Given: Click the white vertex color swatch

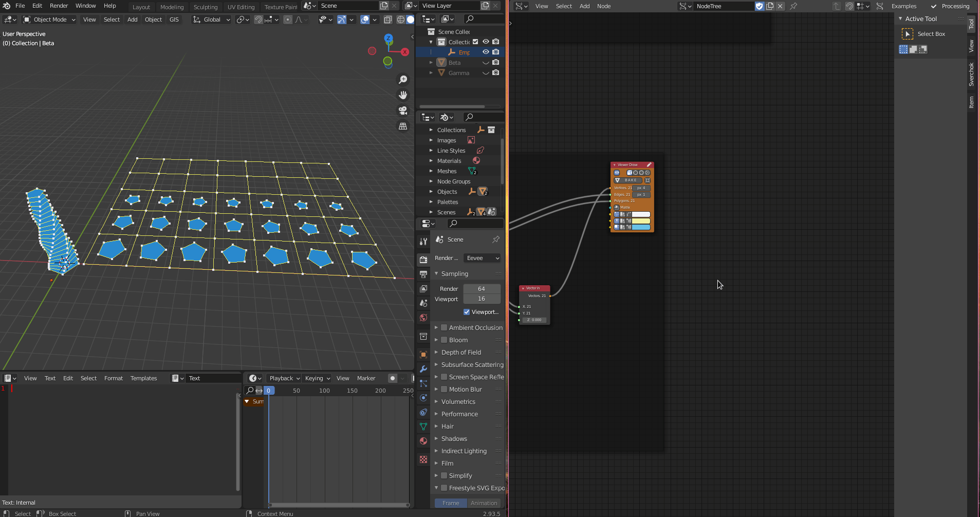Looking at the screenshot, I should pyautogui.click(x=641, y=214).
